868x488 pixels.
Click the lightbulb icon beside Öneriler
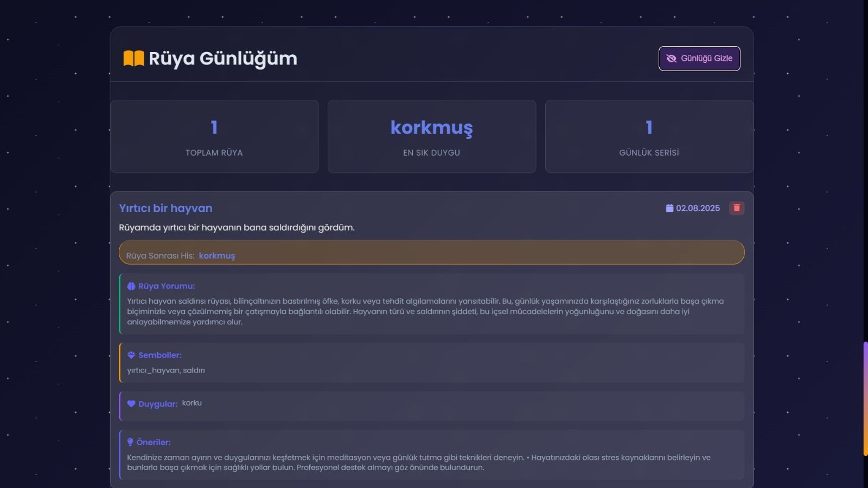coord(130,442)
